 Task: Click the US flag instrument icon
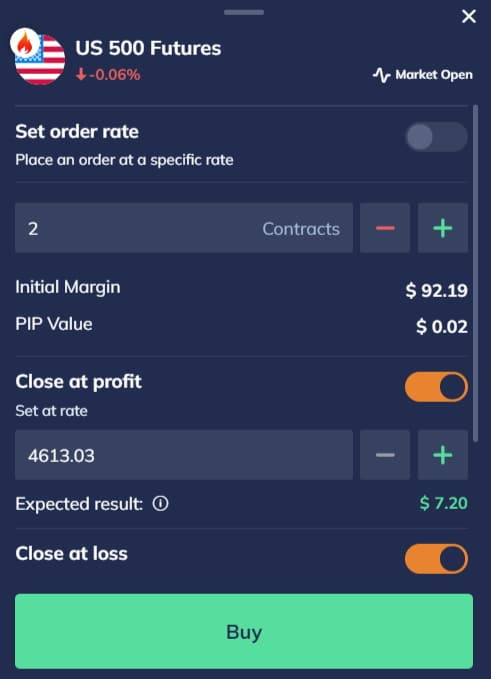[x=40, y=59]
